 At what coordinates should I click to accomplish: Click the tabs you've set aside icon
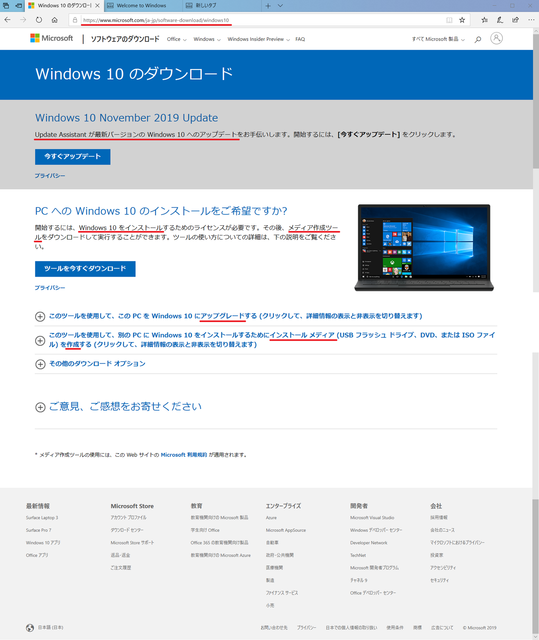point(6,6)
